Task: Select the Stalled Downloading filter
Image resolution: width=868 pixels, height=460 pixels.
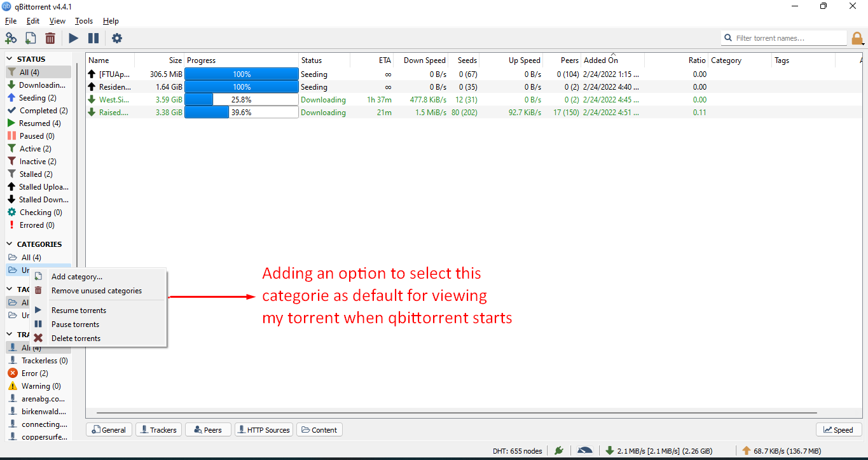Action: tap(38, 200)
